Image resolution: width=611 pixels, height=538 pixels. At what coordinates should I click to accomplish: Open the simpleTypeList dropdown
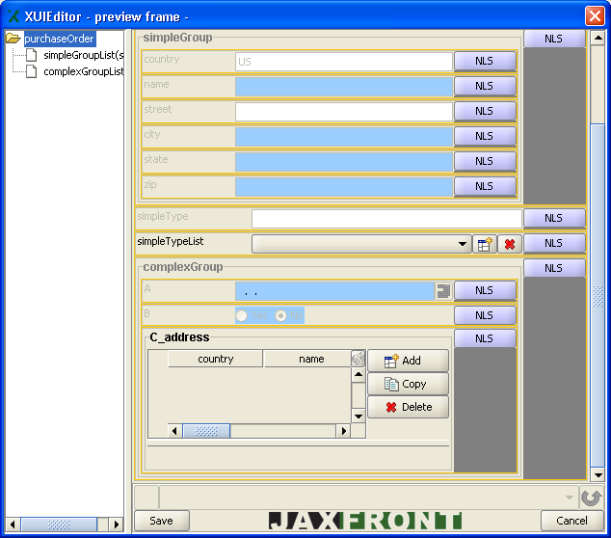[x=462, y=244]
